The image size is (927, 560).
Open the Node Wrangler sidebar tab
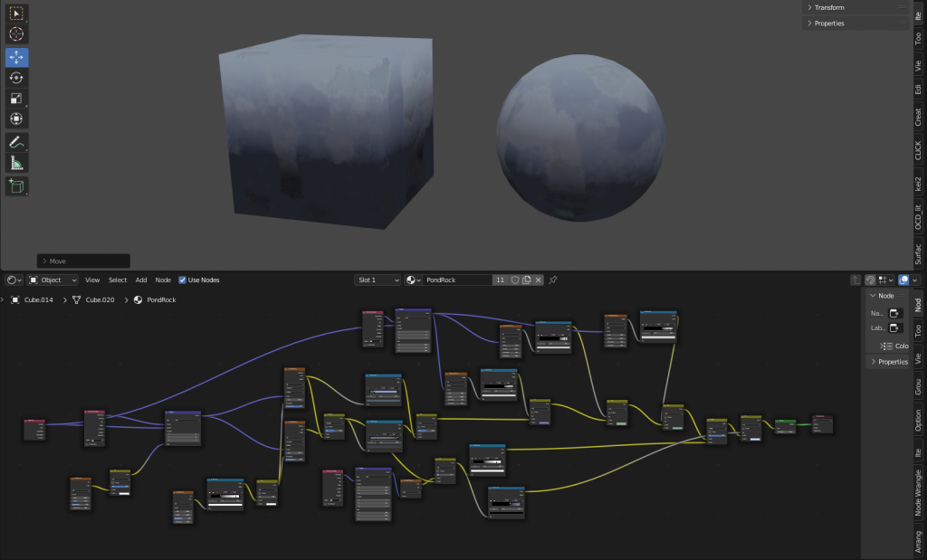(918, 493)
